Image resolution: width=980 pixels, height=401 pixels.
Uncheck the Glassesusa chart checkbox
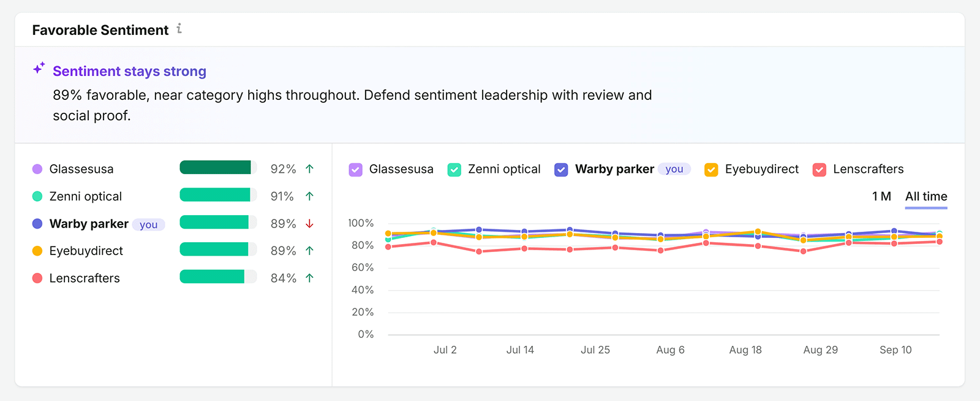(355, 170)
